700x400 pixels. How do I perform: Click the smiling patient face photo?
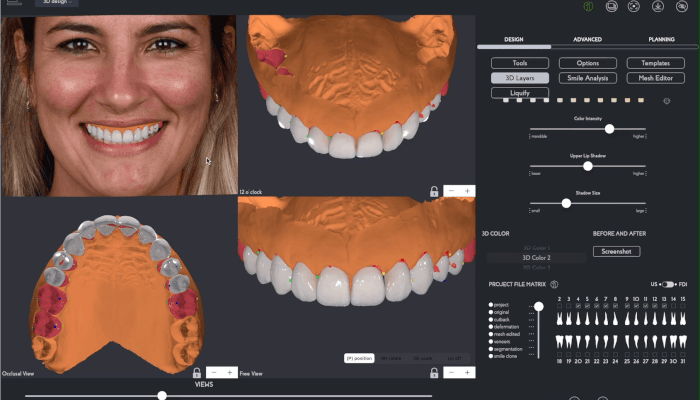click(117, 100)
